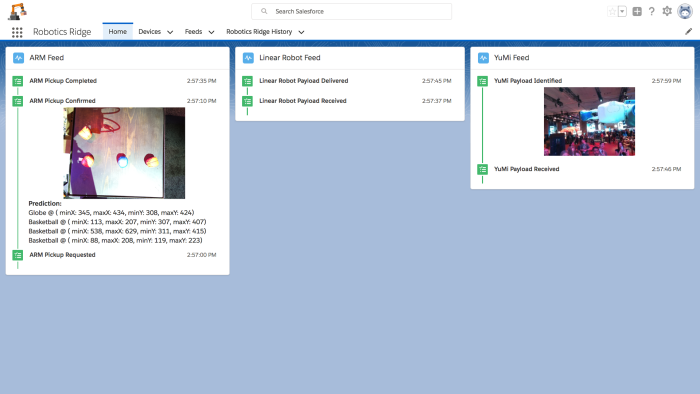
Task: Click the YuMi Feed title
Action: 512,58
